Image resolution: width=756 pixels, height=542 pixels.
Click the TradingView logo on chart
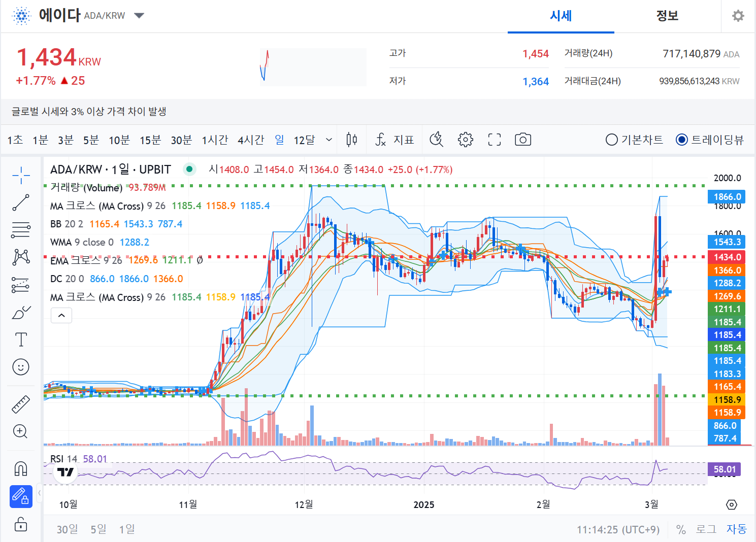[65, 472]
